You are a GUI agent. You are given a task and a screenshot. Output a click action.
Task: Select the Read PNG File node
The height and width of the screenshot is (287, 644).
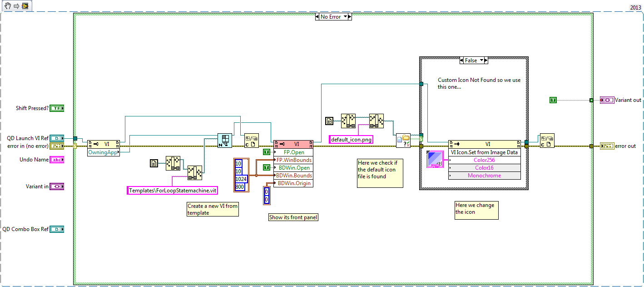click(x=376, y=121)
